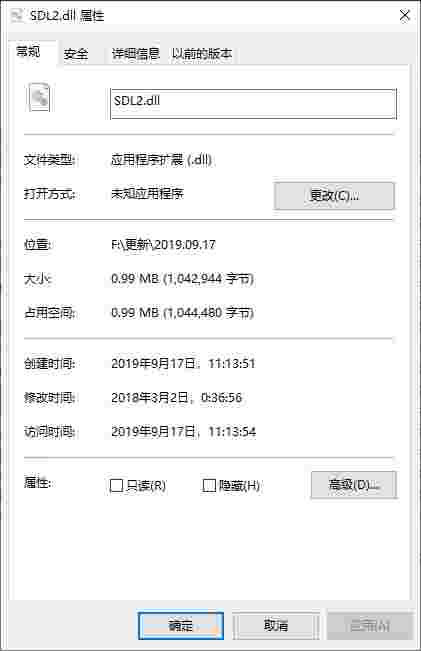Click the SDL2.dll file type icon

click(x=39, y=98)
